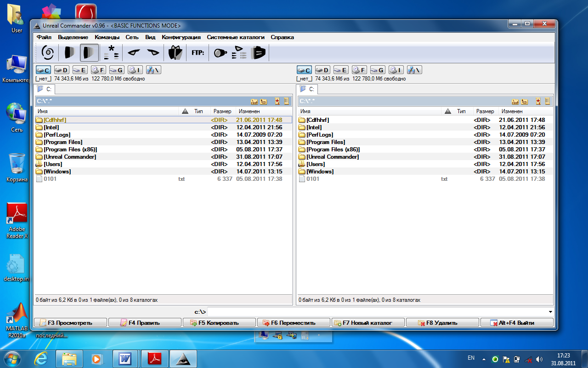The image size is (588, 368).
Task: Go to parent folder icon, right panel
Action: pyautogui.click(x=525, y=101)
